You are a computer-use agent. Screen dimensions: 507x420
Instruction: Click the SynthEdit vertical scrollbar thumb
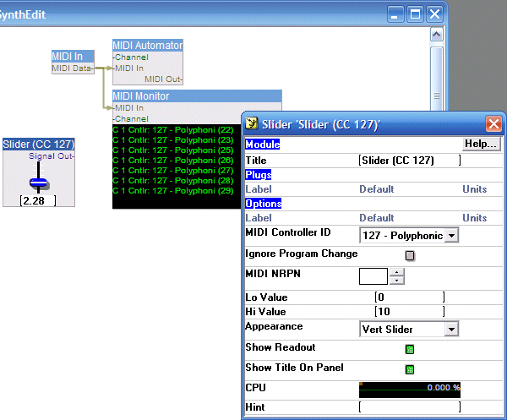tap(437, 79)
